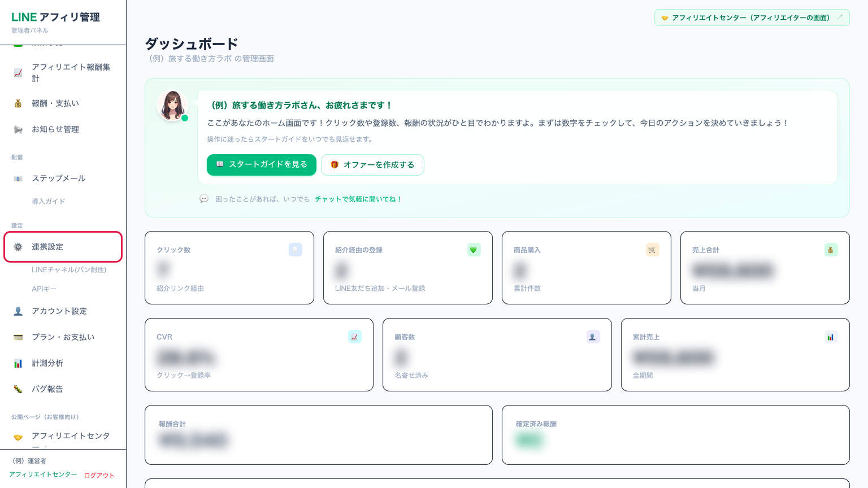Click the 名寄せ済み text
868x488 pixels.
click(x=411, y=376)
